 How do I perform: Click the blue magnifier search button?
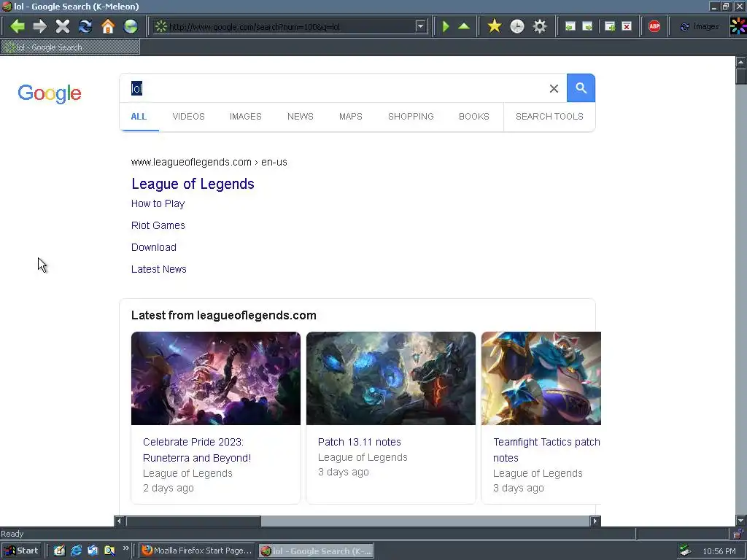click(x=581, y=88)
